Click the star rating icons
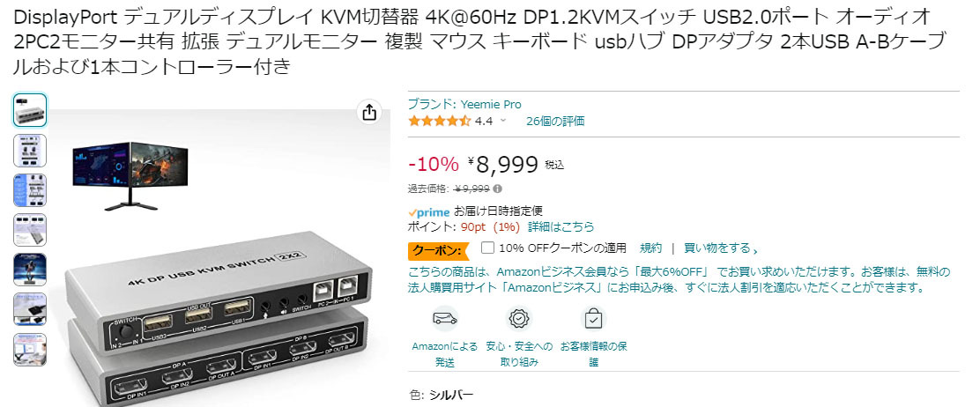 click(x=440, y=122)
